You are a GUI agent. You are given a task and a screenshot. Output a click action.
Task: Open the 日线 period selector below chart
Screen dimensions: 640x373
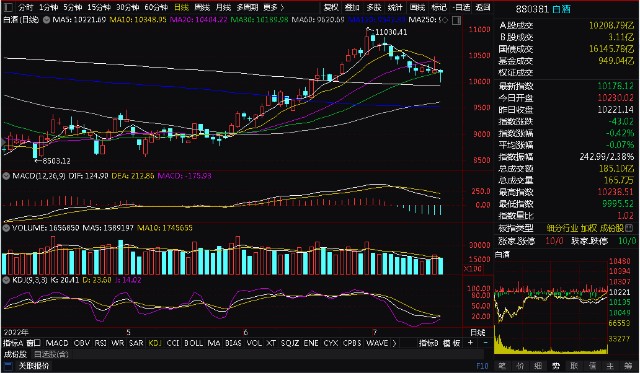[x=478, y=332]
